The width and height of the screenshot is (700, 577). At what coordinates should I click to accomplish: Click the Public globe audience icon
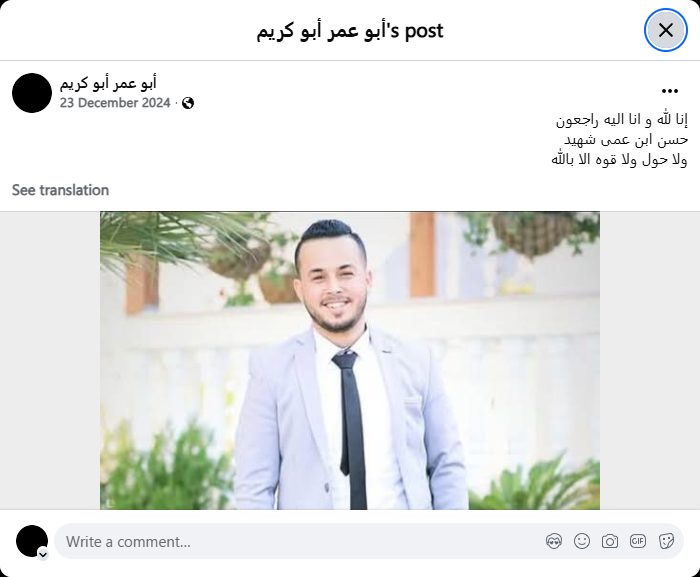point(188,103)
